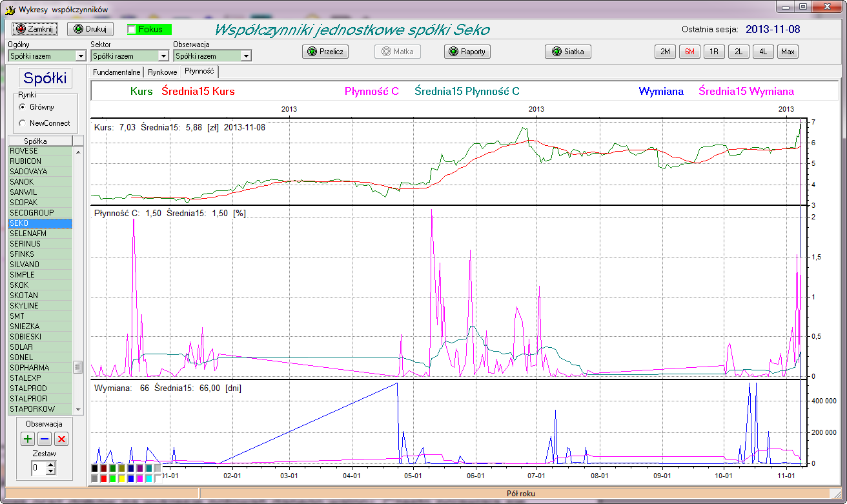Image resolution: width=847 pixels, height=504 pixels.
Task: Switch to the Płynność tab
Action: (199, 71)
